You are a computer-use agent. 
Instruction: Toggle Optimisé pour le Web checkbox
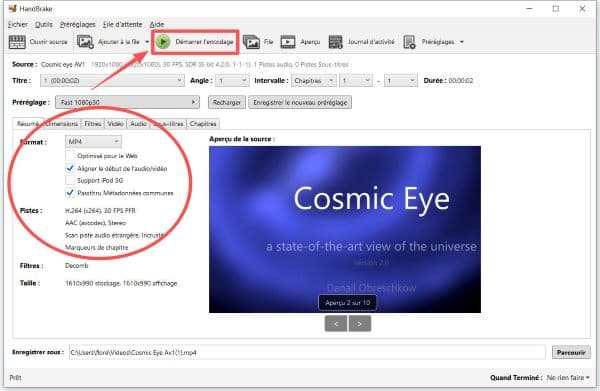70,156
